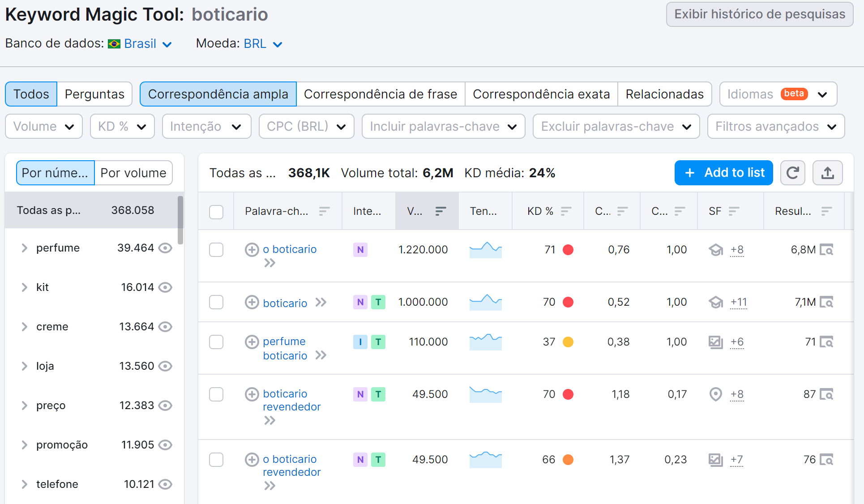Image resolution: width=864 pixels, height=504 pixels.
Task: Select Correspondência exata match type
Action: pos(541,94)
